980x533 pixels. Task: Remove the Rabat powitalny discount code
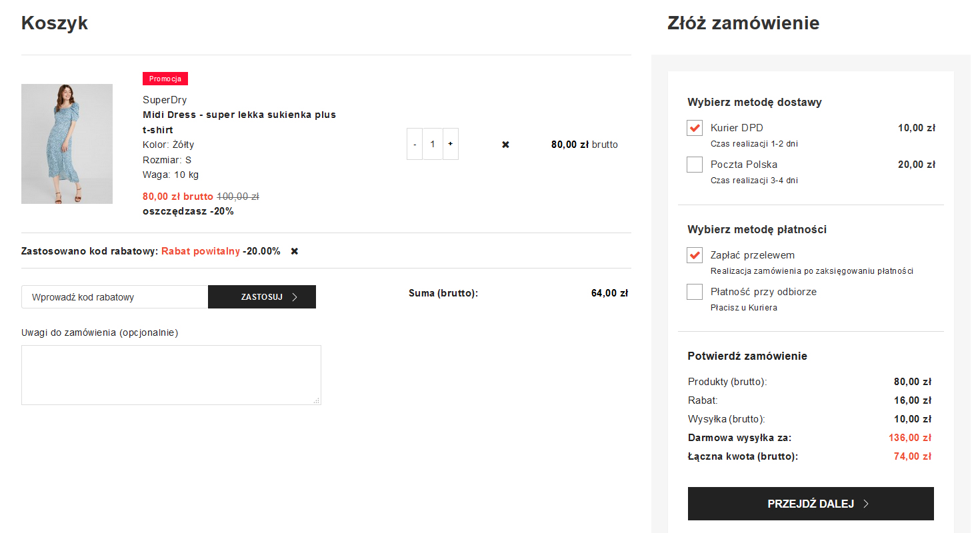[295, 251]
